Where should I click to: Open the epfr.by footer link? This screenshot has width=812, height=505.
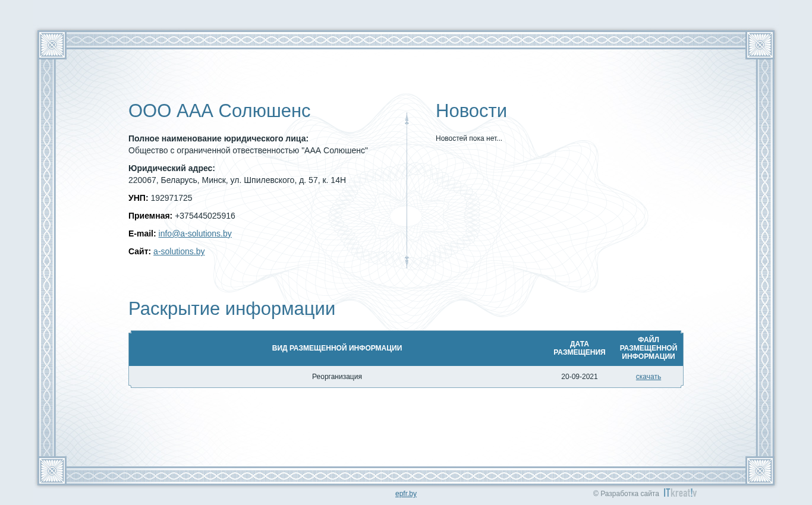406,494
